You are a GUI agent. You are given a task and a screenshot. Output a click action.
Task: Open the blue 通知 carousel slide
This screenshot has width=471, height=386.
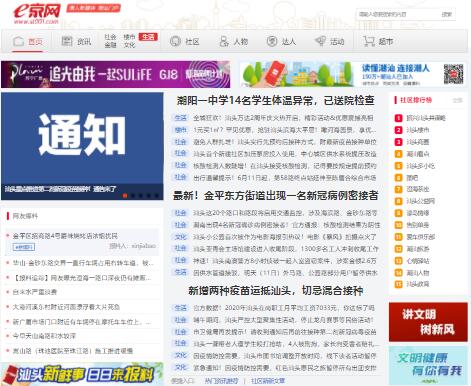[x=82, y=146]
